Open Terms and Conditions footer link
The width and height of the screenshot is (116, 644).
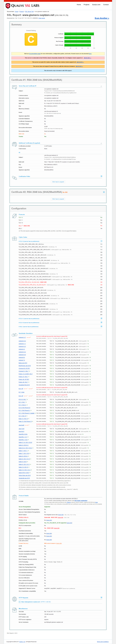coord(103,642)
